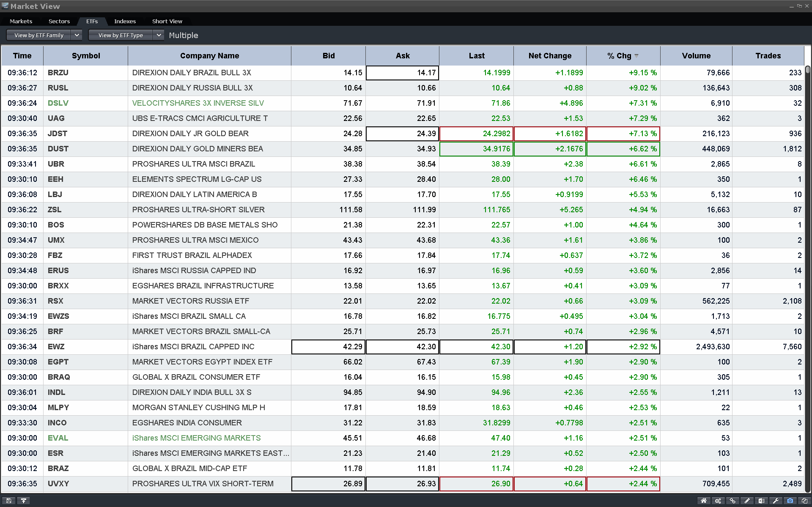The height and width of the screenshot is (507, 812).
Task: Expand the View by ETF Type dropdown arrow
Action: [x=159, y=35]
